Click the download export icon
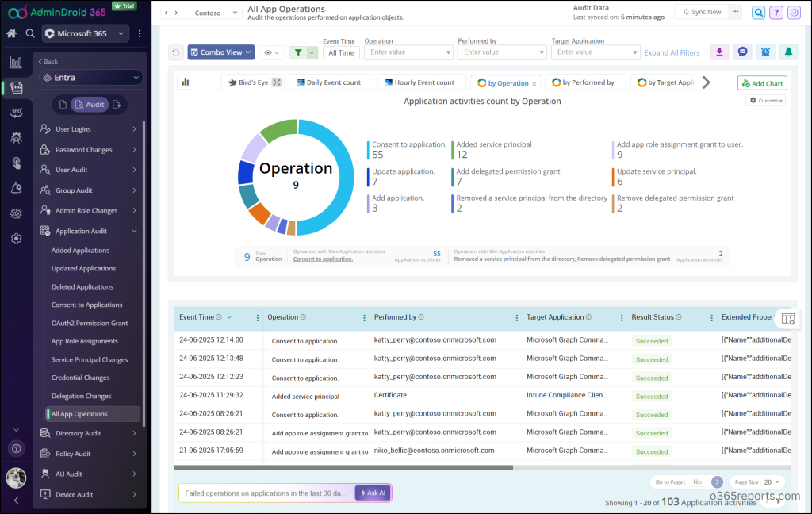Image resolution: width=812 pixels, height=514 pixels. coord(719,52)
